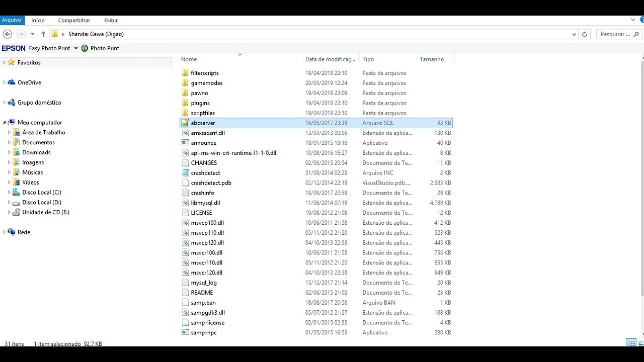Select the gamemodes folder icon

click(185, 83)
